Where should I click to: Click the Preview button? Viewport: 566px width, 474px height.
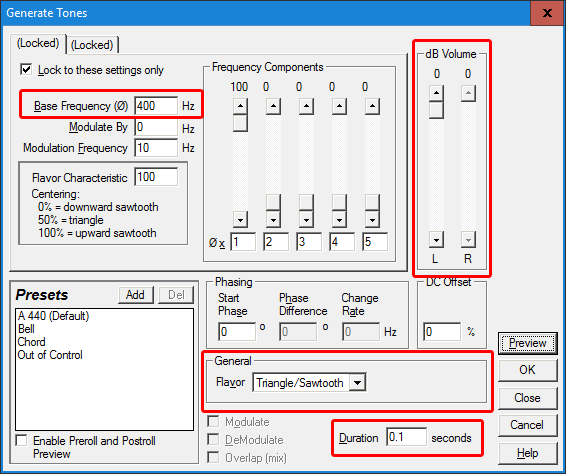[527, 343]
